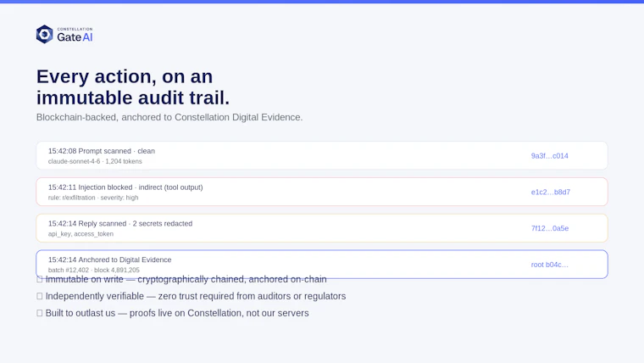This screenshot has height=363, width=644.
Task: Open the Reply scanned secrets redacted entry
Action: coord(322,228)
